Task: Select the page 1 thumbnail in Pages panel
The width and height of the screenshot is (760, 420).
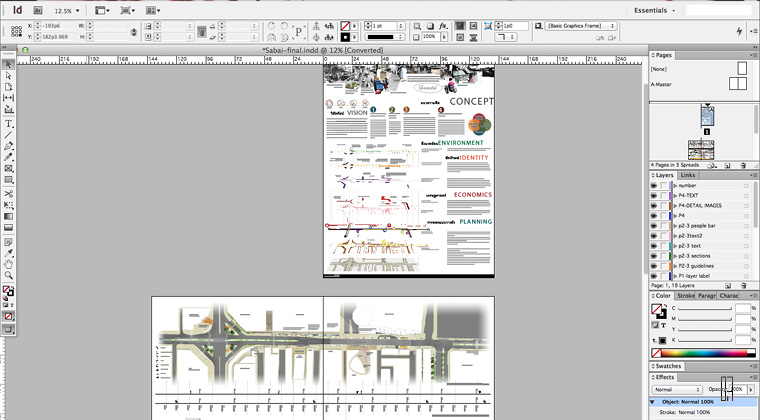Action: [x=707, y=117]
